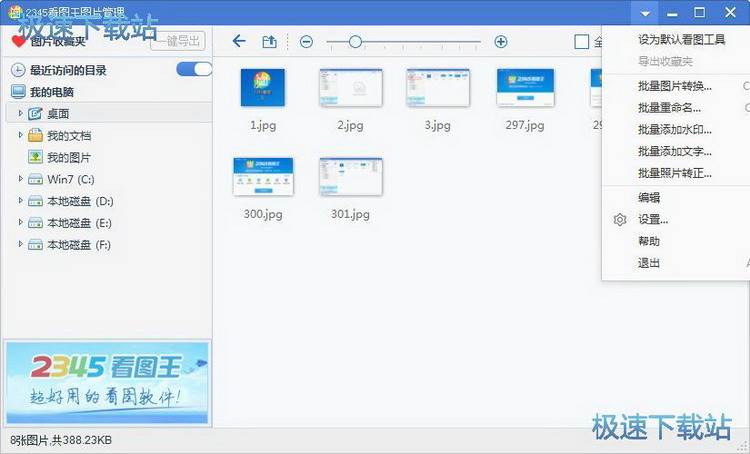Choose 批量图片转换 from the menu
The image size is (750, 454).
[x=676, y=86]
